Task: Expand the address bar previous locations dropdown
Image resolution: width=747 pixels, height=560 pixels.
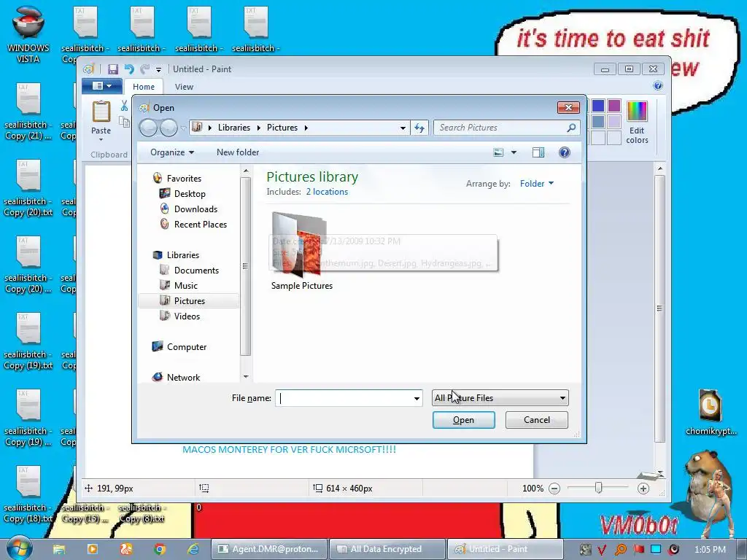Action: click(403, 128)
